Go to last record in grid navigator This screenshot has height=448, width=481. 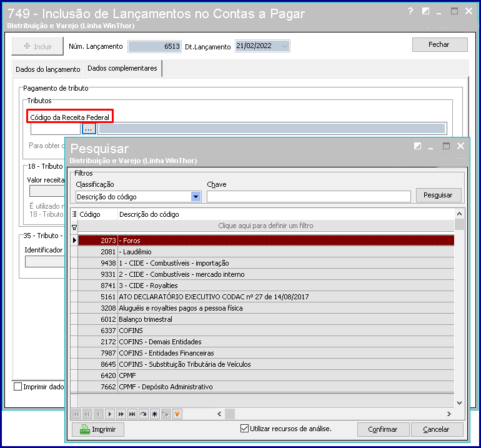(x=132, y=414)
